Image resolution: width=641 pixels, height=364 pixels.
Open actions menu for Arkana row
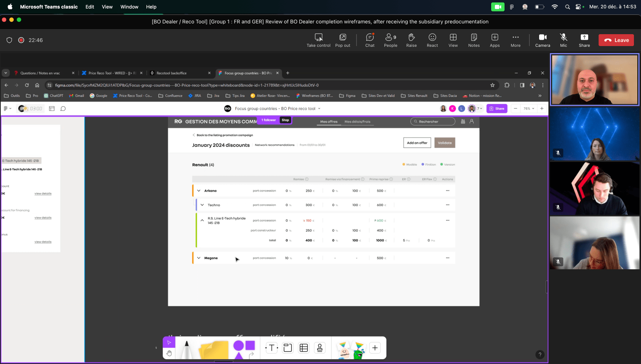[x=448, y=191]
